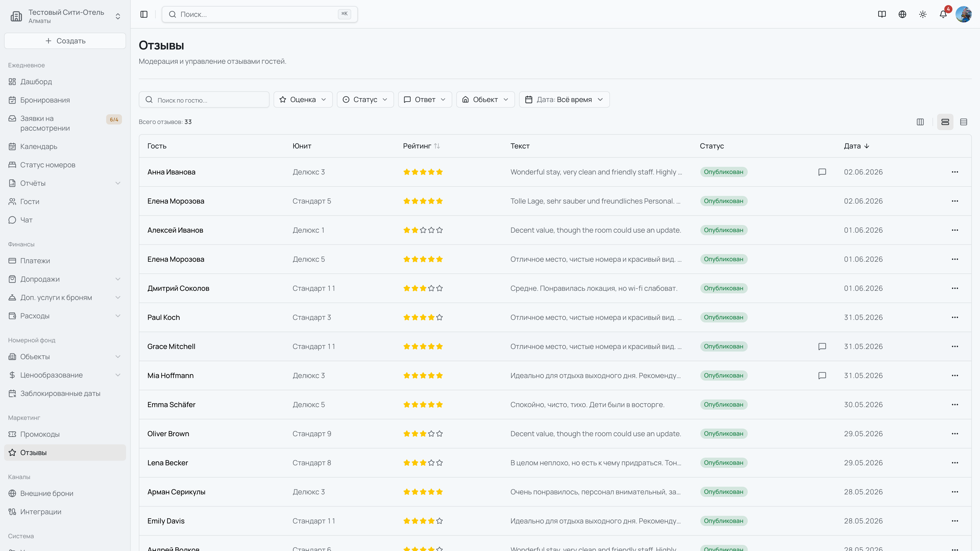The image size is (980, 551).
Task: Click date 29.05.2026 in Lena Becker row
Action: click(863, 463)
